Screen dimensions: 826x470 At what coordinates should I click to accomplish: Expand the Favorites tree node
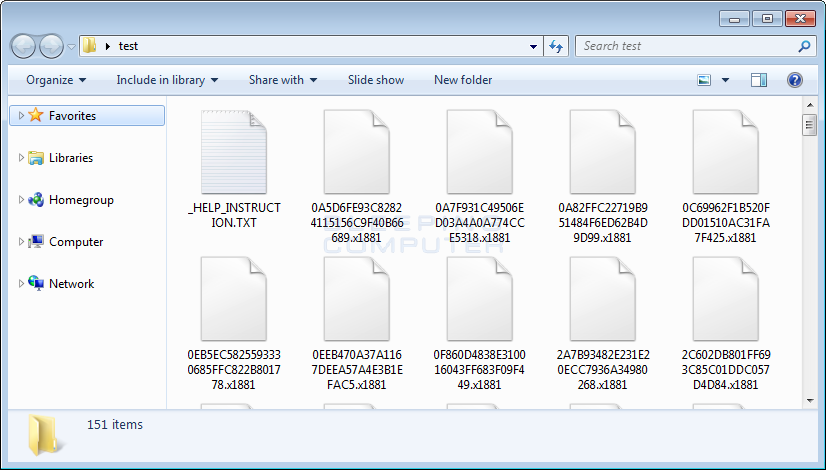pos(21,115)
